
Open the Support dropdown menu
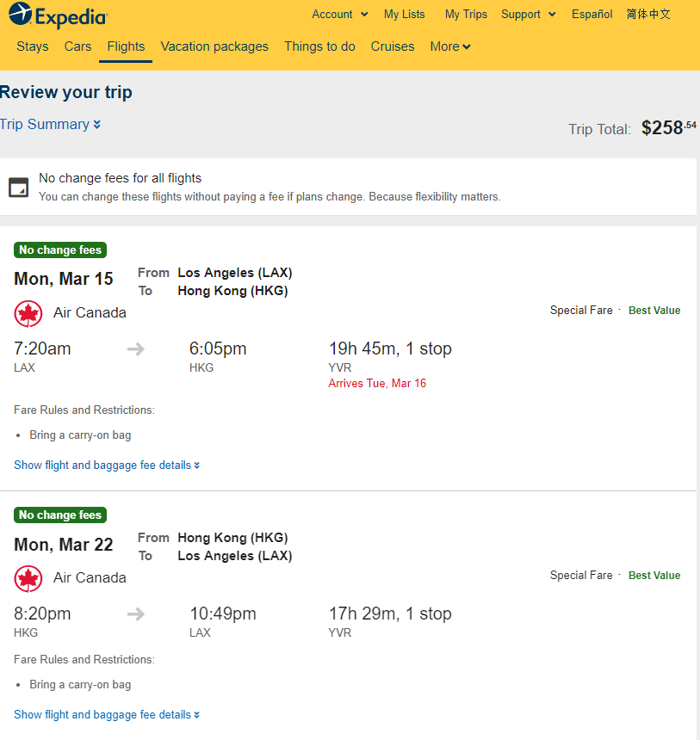click(528, 14)
